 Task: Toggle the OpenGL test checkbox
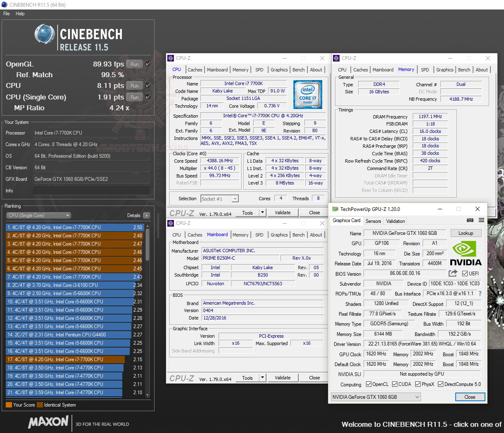(x=148, y=64)
